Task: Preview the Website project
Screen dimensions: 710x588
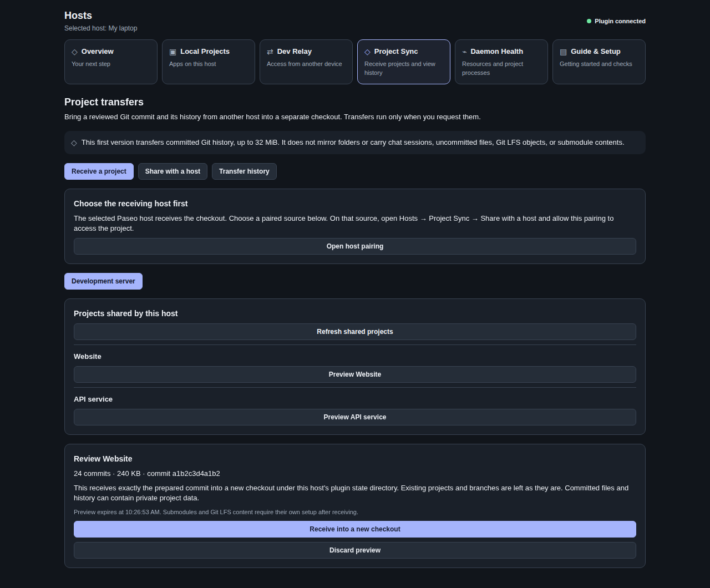Action: tap(355, 374)
